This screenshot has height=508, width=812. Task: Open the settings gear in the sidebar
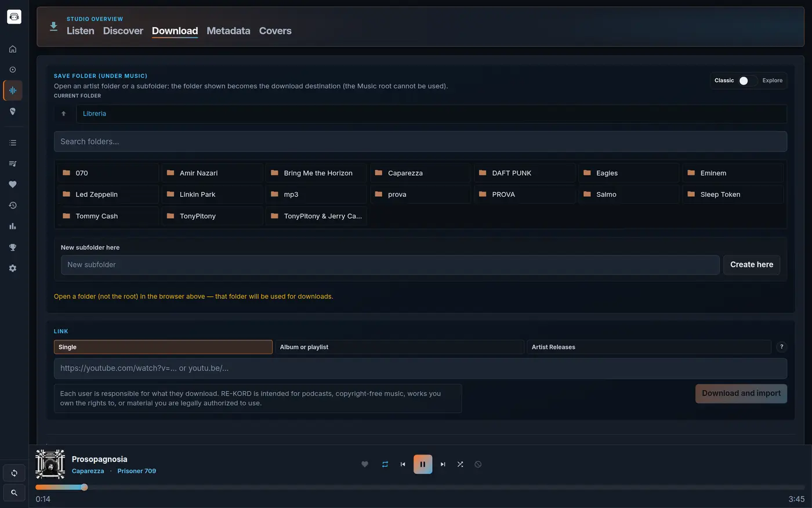[x=13, y=268]
